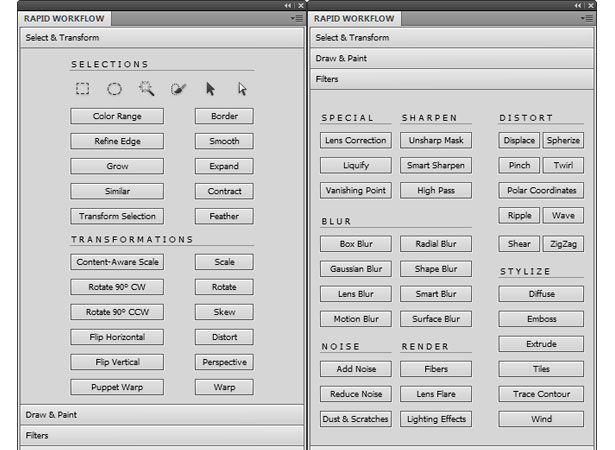Expand Draw & Paint section in left panel

tap(162, 415)
